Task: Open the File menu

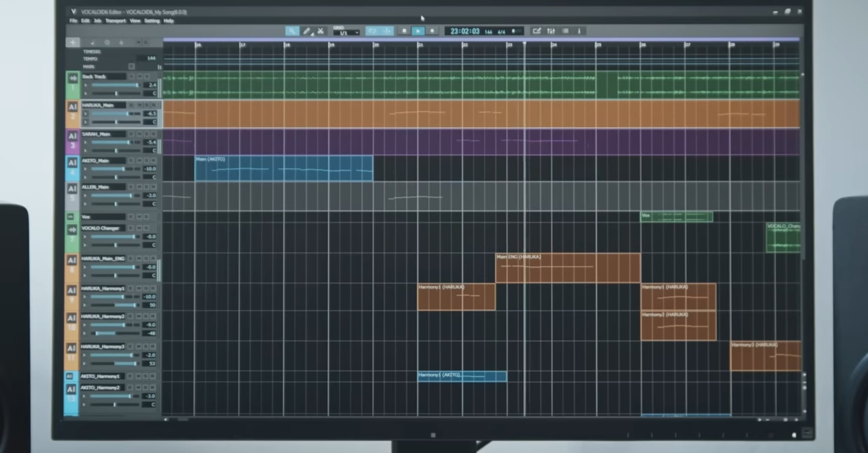Action: 73,21
